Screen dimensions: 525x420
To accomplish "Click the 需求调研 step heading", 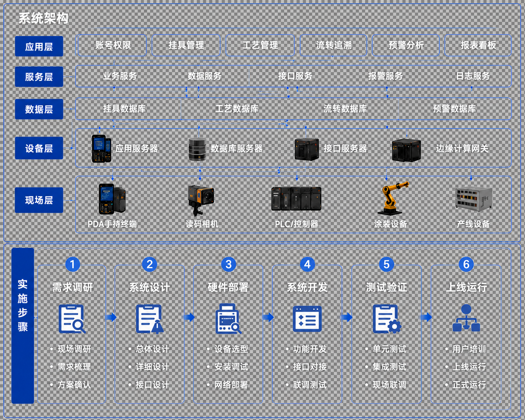I will coord(72,287).
